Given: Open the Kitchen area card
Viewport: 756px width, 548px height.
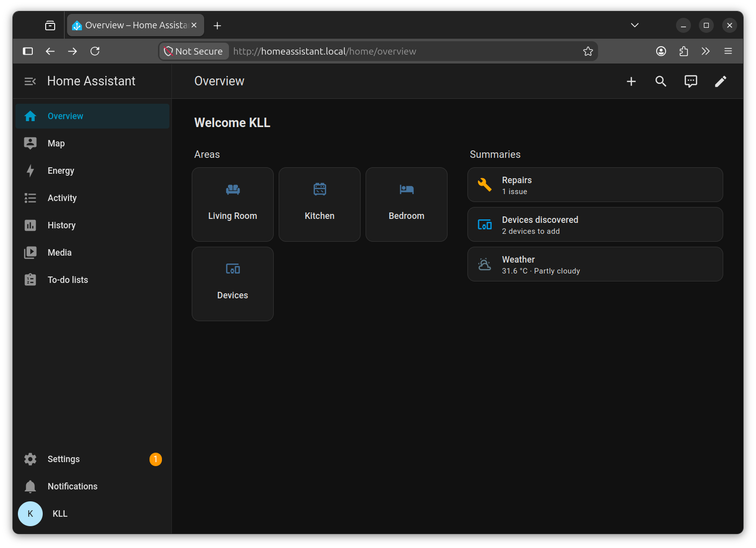Looking at the screenshot, I should (x=319, y=205).
